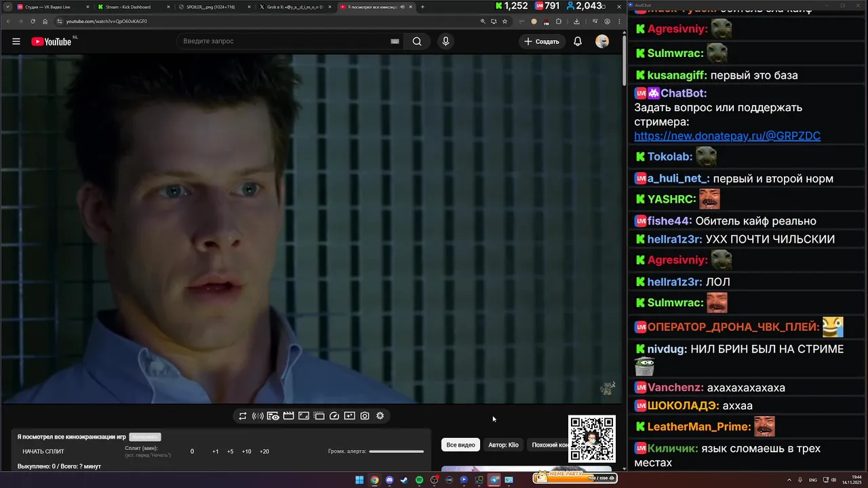
Task: Open the player toolbar settings gear
Action: (x=380, y=415)
